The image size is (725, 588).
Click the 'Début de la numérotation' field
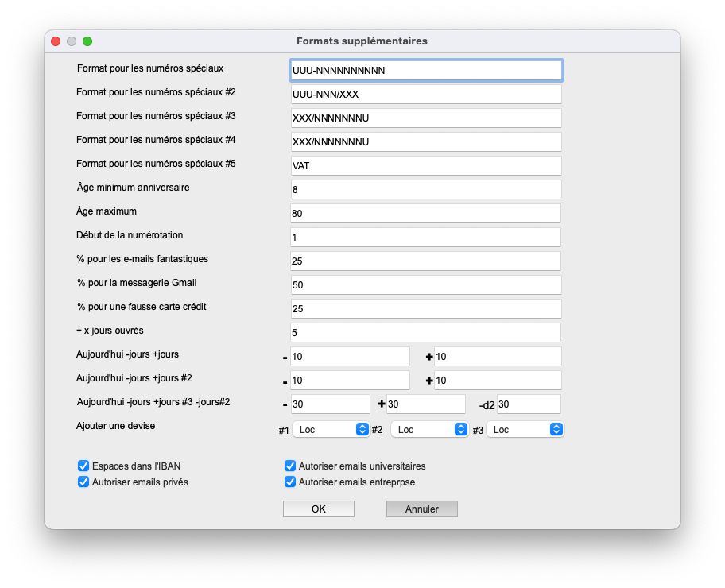click(x=425, y=237)
